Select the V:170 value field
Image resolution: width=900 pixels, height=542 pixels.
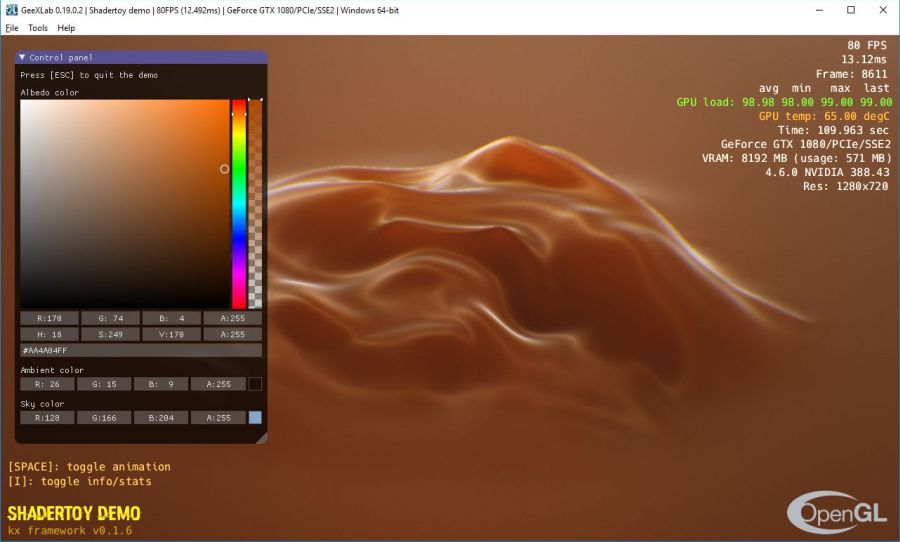tap(172, 334)
